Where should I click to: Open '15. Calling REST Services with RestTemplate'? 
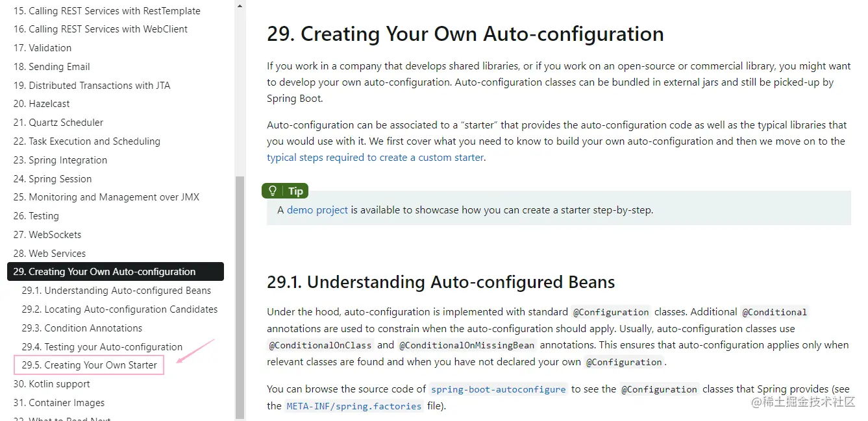coord(106,10)
